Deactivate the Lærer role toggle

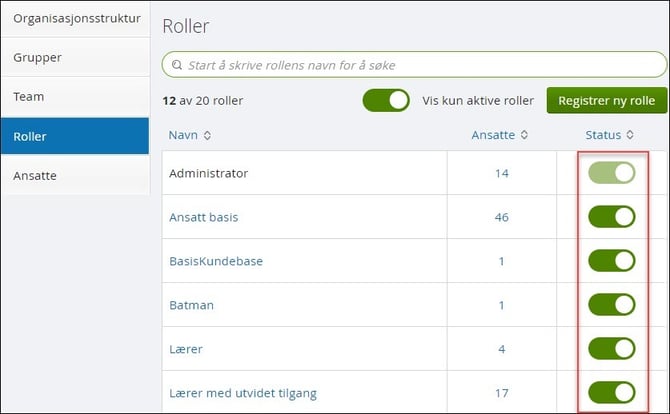612,348
